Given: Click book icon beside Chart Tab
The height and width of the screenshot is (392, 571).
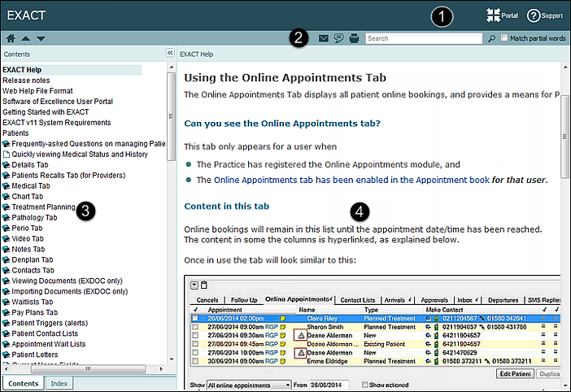Looking at the screenshot, I should pyautogui.click(x=7, y=197).
